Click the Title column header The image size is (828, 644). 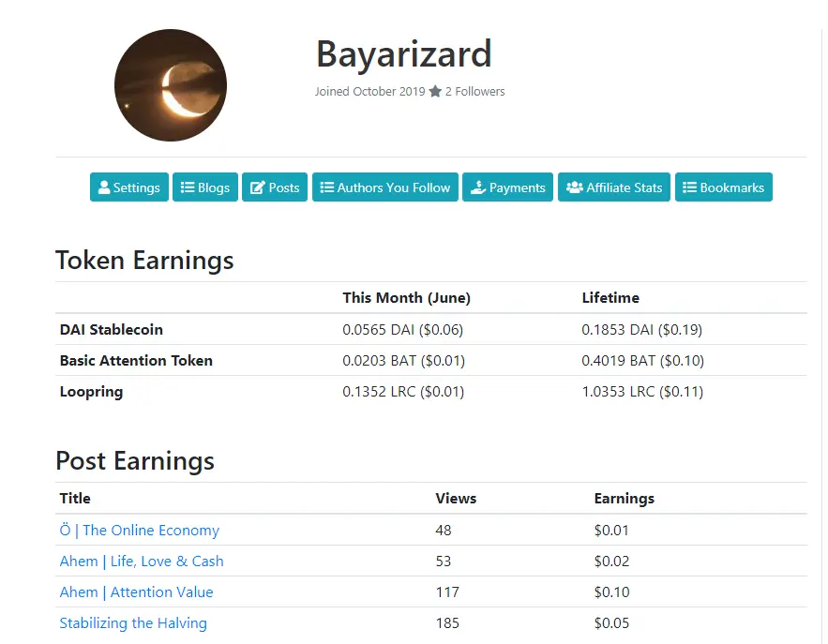(75, 499)
